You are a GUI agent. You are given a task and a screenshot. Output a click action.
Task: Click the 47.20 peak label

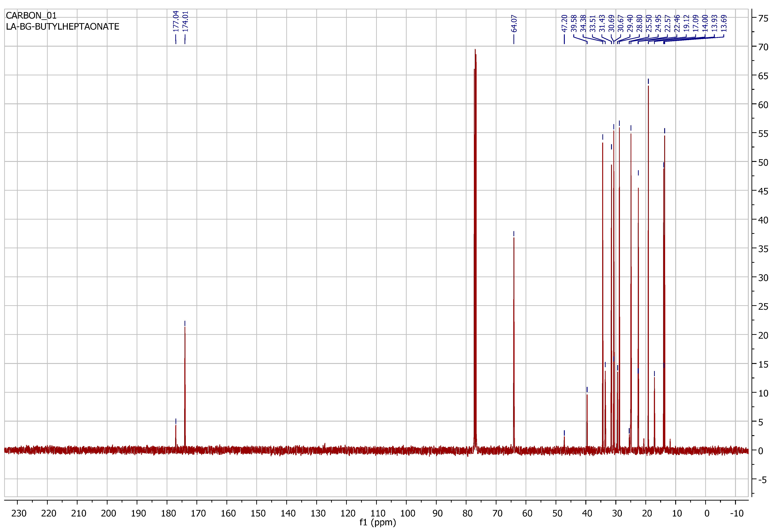click(564, 23)
